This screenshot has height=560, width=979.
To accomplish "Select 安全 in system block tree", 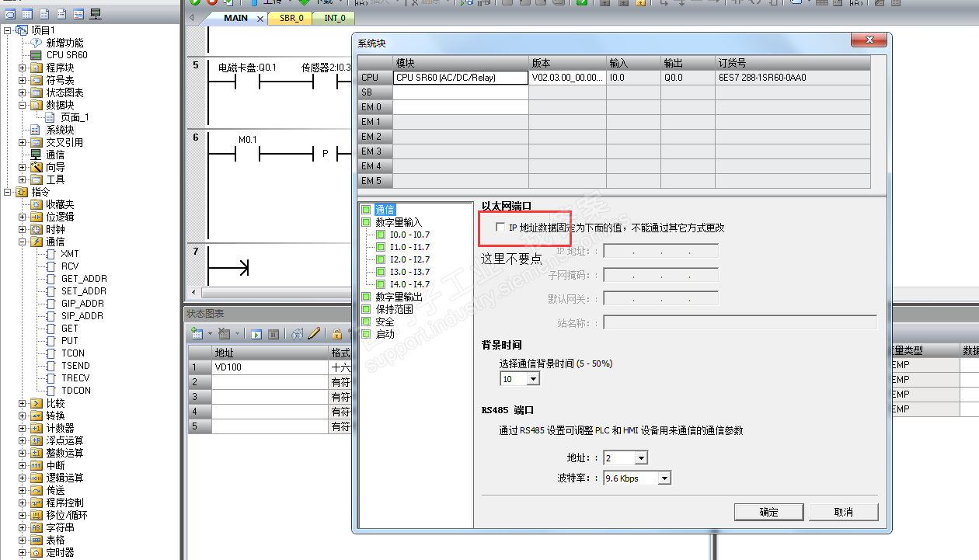I will pyautogui.click(x=385, y=322).
